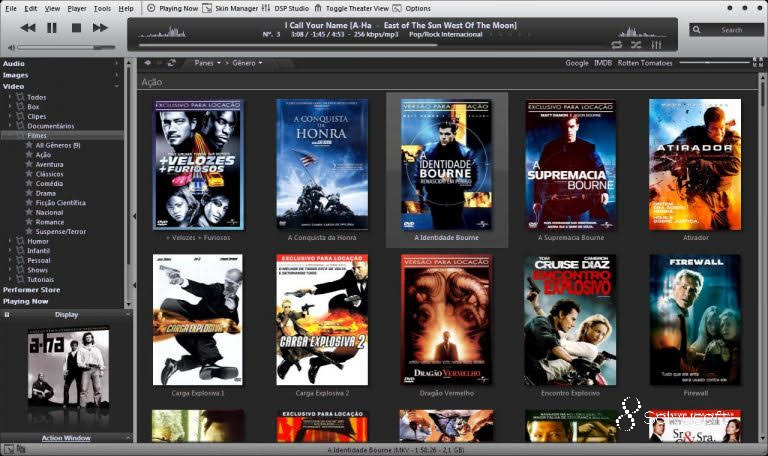The image size is (768, 456).
Task: Toggle repeat mode in the player display
Action: pos(616,44)
